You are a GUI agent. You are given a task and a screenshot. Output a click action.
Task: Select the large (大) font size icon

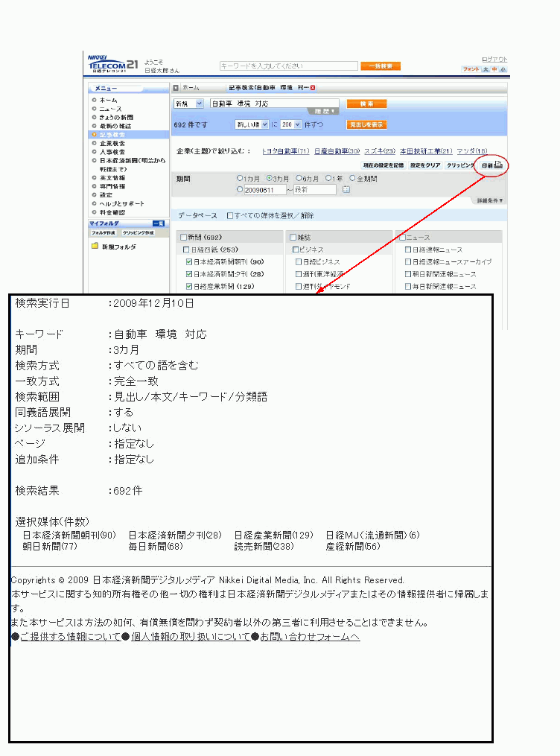tap(486, 69)
